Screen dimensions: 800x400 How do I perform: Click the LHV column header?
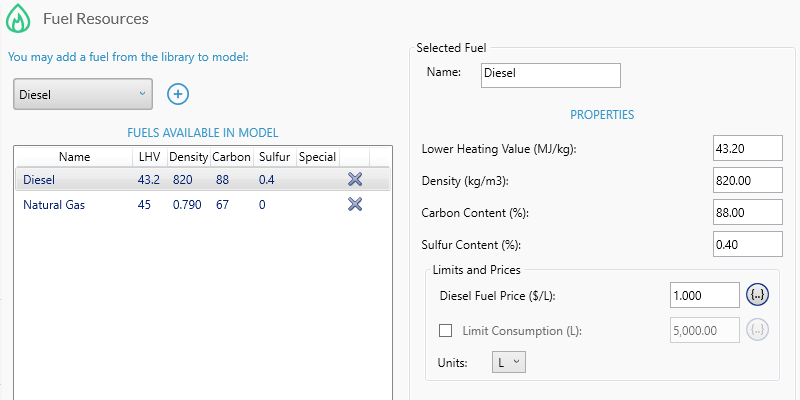tap(149, 157)
